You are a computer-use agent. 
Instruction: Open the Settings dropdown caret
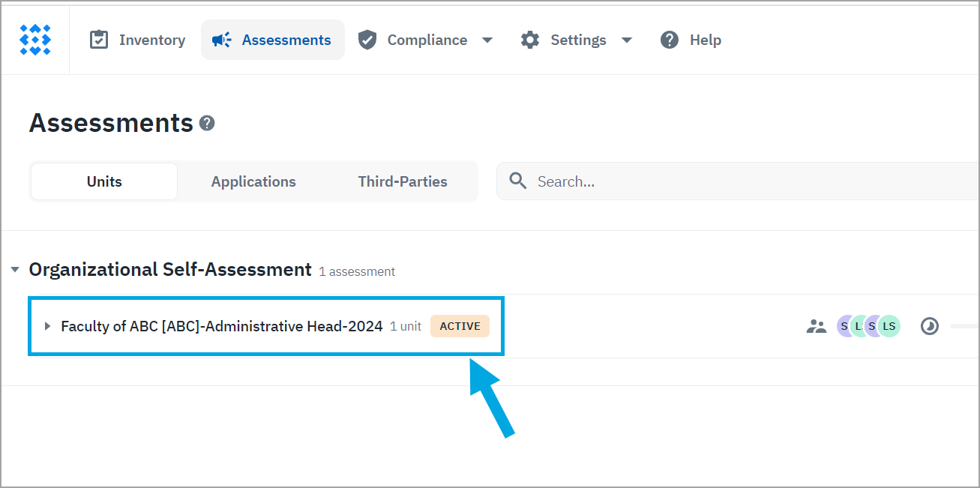coord(627,40)
